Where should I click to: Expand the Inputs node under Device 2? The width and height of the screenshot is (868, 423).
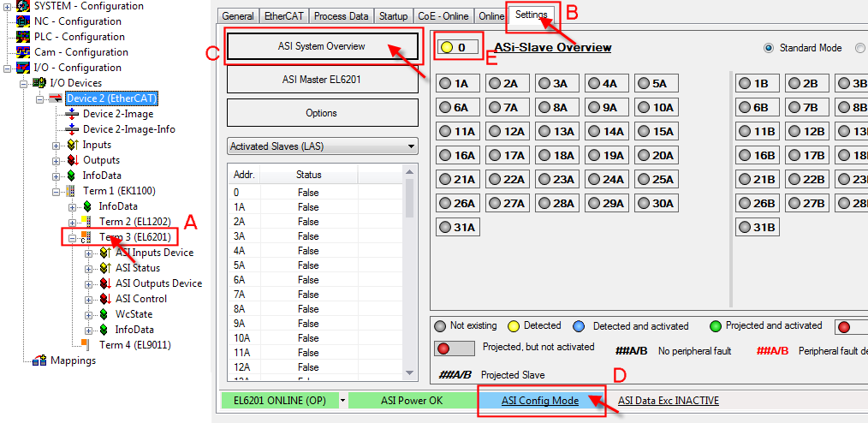56,146
